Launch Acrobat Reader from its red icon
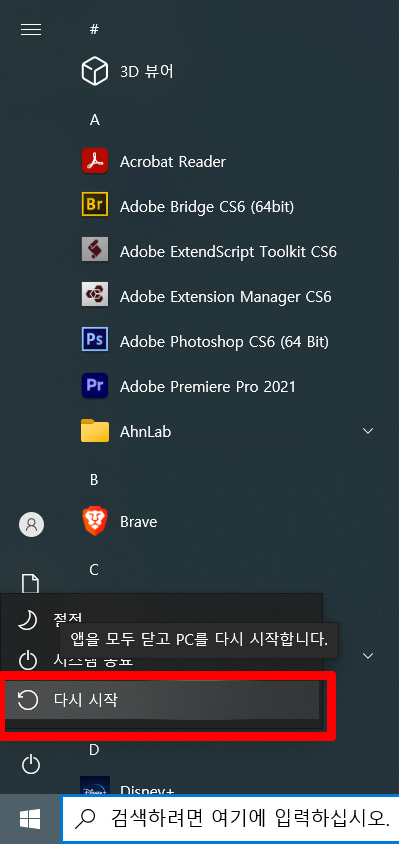Viewport: 399px width, 844px height. [x=95, y=161]
